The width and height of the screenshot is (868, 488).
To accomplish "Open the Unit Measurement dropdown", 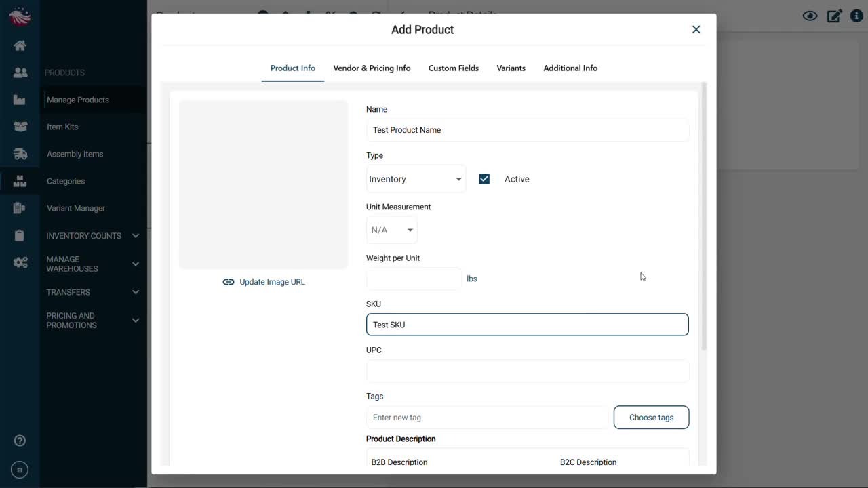I will [x=392, y=230].
